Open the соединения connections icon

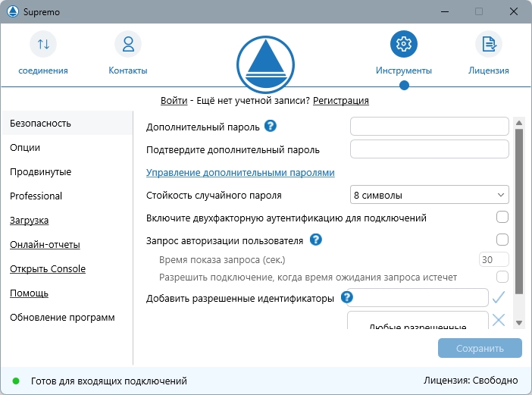pos(43,44)
